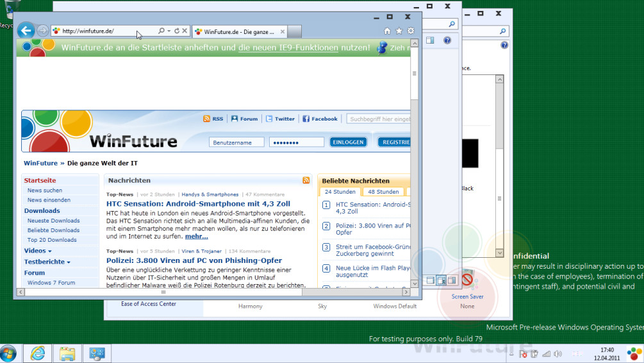The width and height of the screenshot is (644, 363).
Task: Click the Screen Saver icon
Action: click(x=467, y=280)
